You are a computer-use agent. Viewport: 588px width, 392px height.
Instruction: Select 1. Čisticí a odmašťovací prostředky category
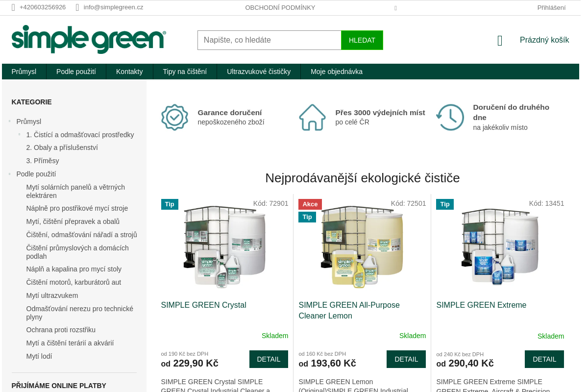coord(80,135)
